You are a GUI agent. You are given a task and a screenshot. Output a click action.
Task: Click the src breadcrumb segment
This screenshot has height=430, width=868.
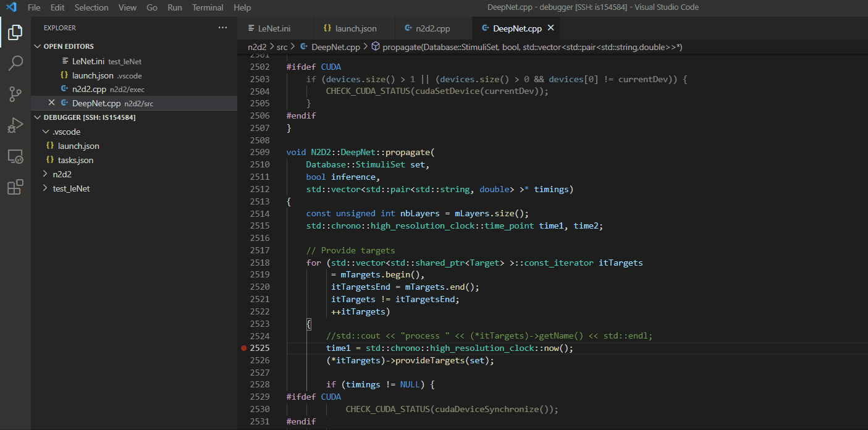(x=282, y=47)
